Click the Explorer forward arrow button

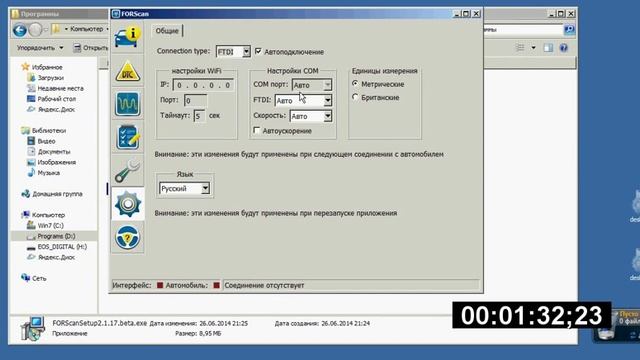point(36,30)
